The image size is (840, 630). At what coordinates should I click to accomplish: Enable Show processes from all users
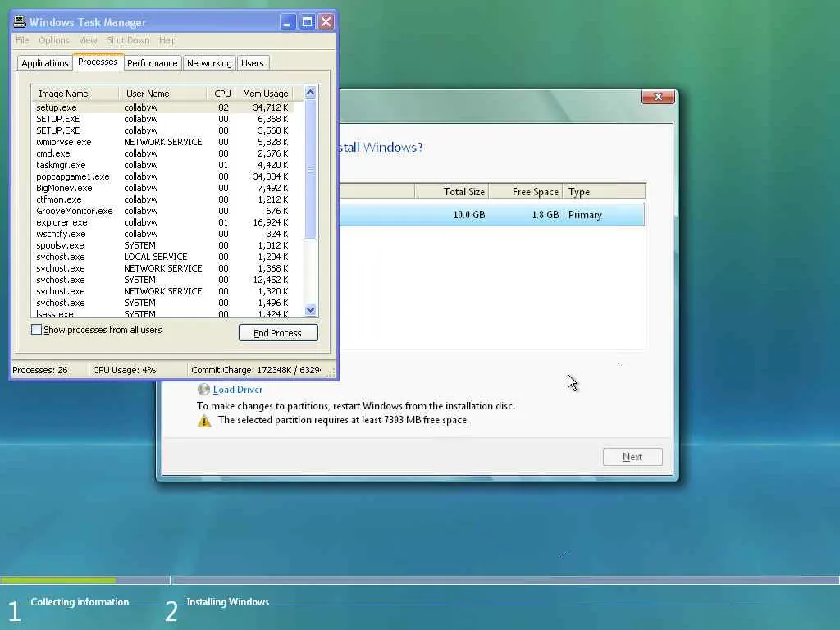(36, 330)
